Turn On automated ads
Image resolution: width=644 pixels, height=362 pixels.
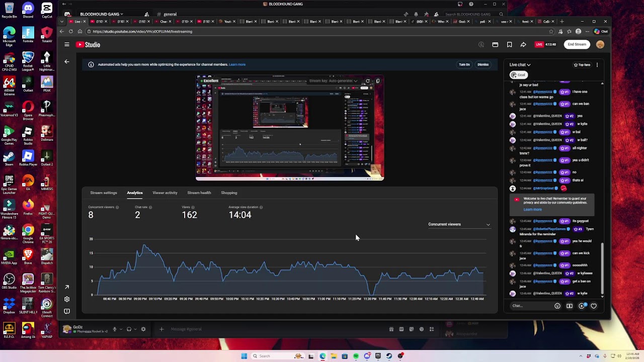(x=464, y=64)
